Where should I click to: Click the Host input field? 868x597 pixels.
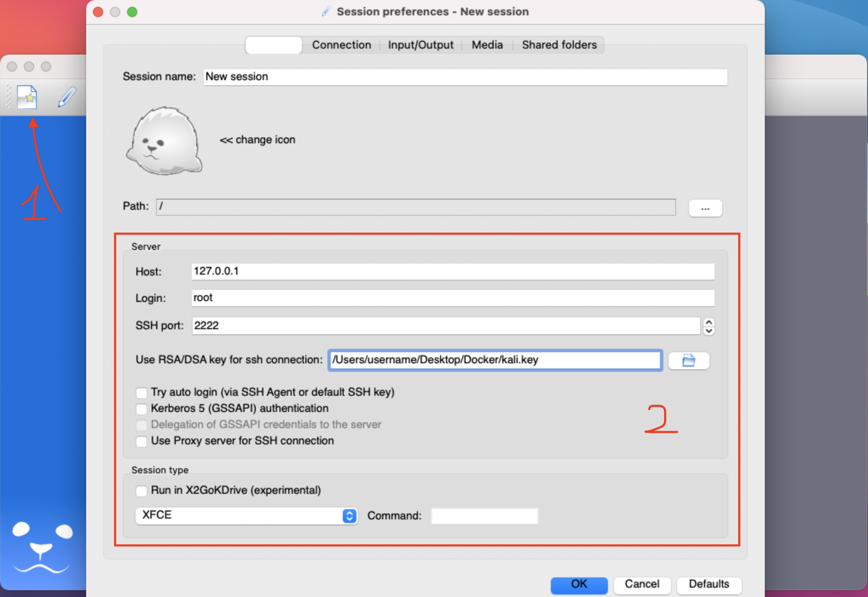coord(452,271)
